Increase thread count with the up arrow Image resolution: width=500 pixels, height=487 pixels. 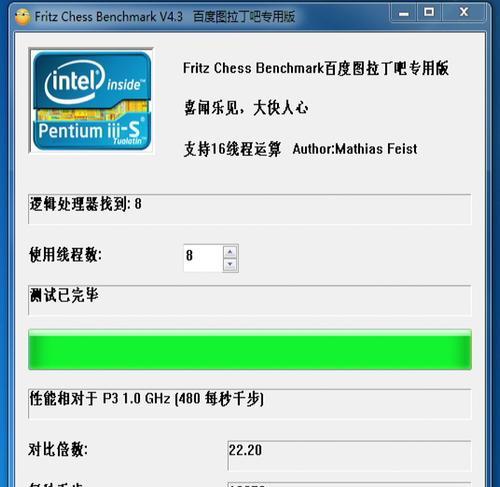tap(230, 252)
